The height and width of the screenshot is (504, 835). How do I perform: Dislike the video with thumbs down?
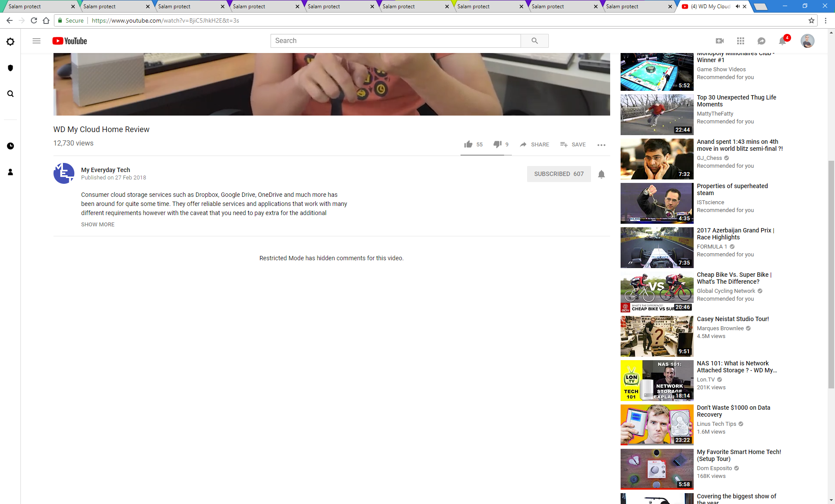498,144
